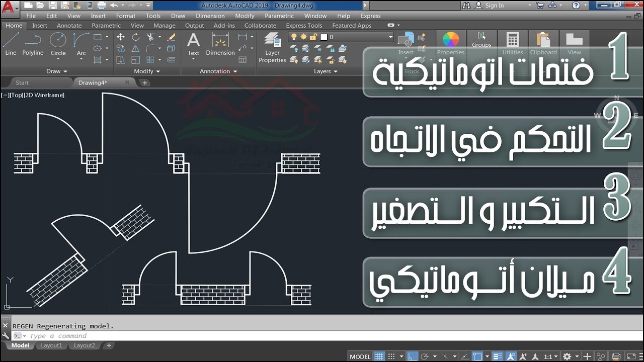Open Utilities panel button
644x362 pixels.
tap(513, 44)
